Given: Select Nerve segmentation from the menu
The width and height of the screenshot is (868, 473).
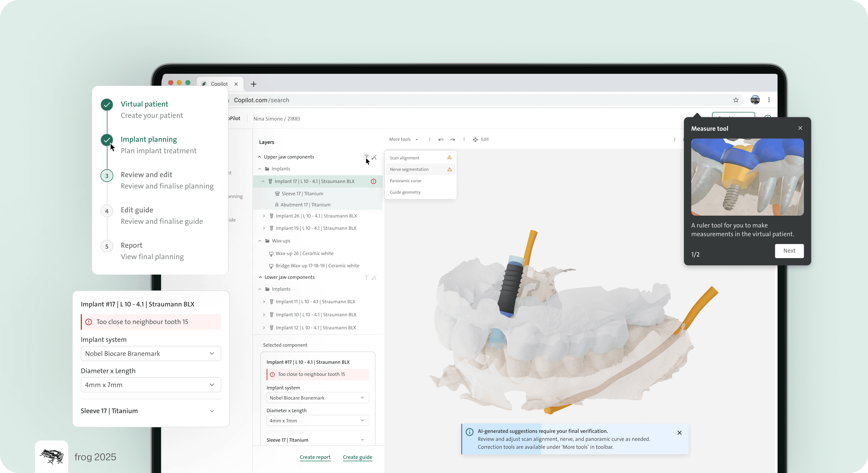Looking at the screenshot, I should (409, 169).
